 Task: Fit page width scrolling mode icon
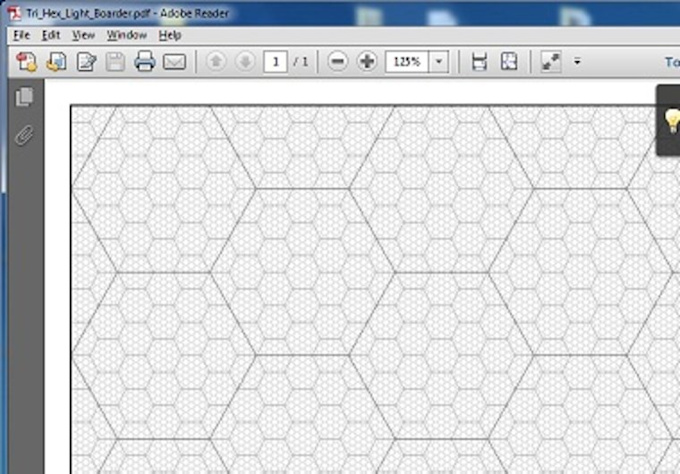pyautogui.click(x=479, y=62)
